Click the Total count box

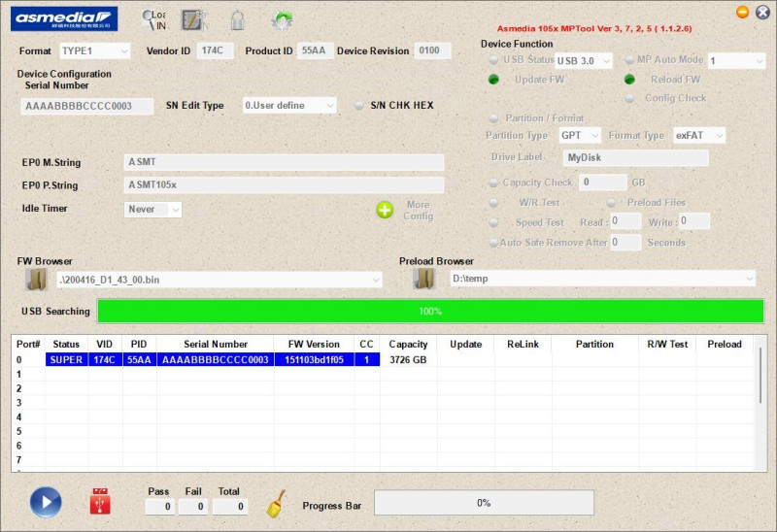230,506
